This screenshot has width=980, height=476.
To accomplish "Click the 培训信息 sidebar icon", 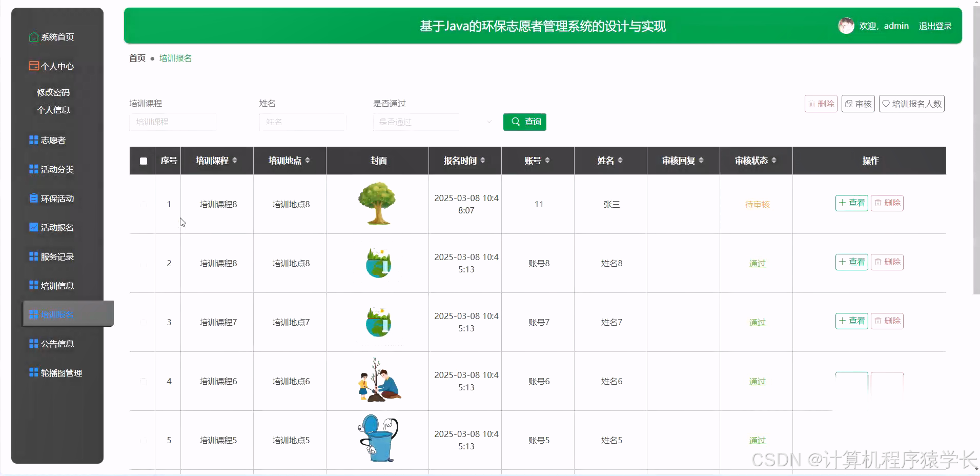I will [32, 285].
